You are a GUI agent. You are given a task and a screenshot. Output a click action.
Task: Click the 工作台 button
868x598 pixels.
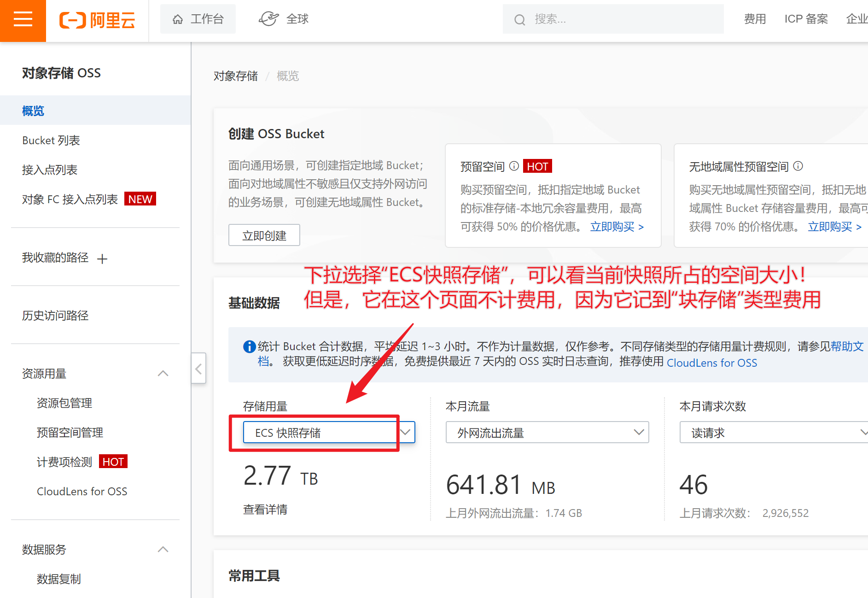(198, 19)
